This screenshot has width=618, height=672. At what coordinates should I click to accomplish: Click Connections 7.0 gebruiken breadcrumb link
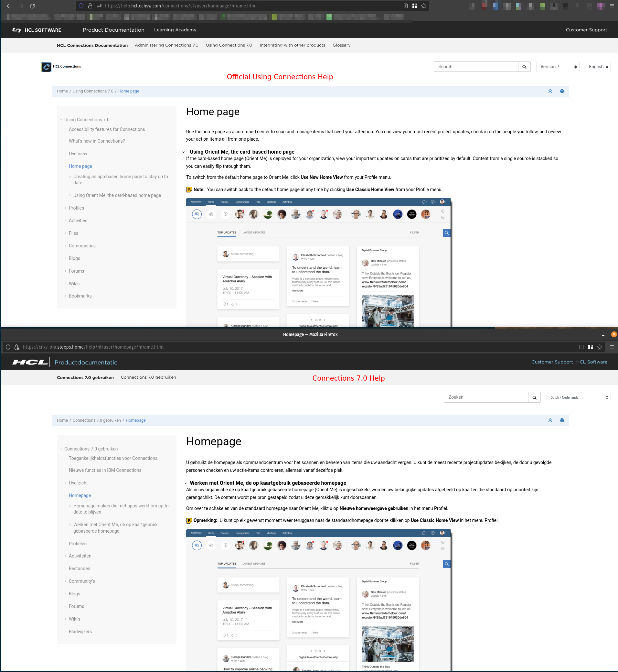97,421
